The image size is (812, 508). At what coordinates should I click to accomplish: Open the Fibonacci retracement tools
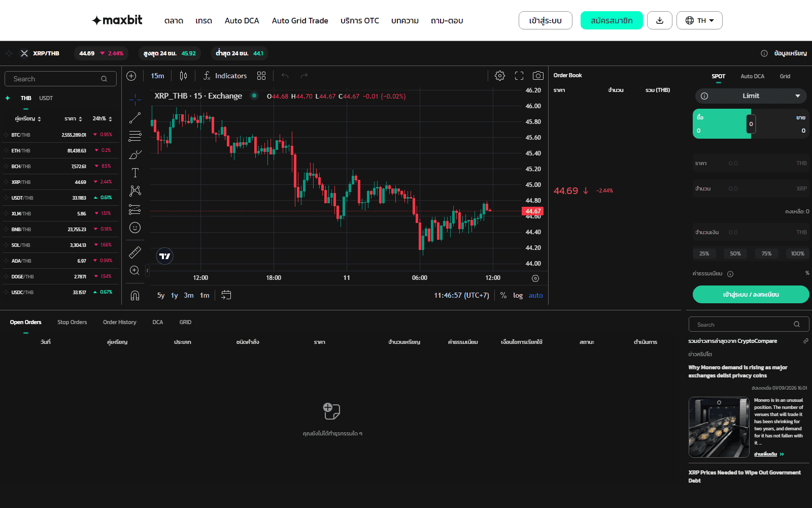135,136
